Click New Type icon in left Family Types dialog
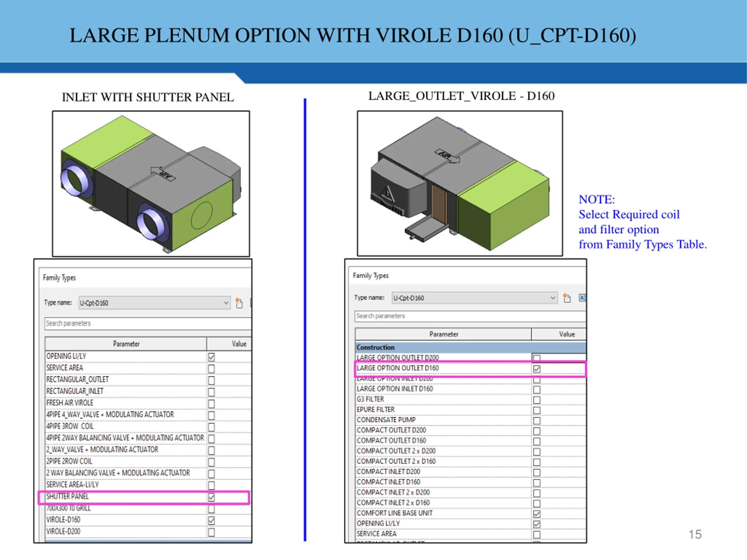Screen dimensions: 747x560 (239, 303)
